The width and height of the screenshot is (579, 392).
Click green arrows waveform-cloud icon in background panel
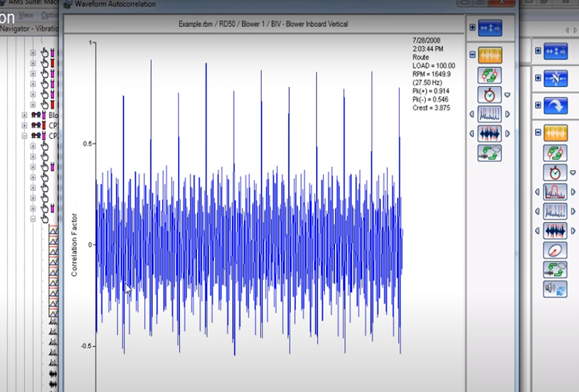[x=555, y=269]
